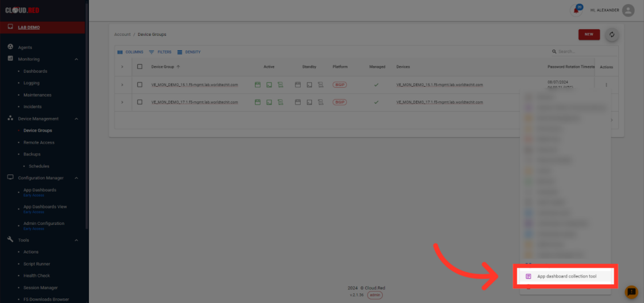The width and height of the screenshot is (644, 303).
Task: Click the Agents sidebar icon
Action: tap(11, 47)
